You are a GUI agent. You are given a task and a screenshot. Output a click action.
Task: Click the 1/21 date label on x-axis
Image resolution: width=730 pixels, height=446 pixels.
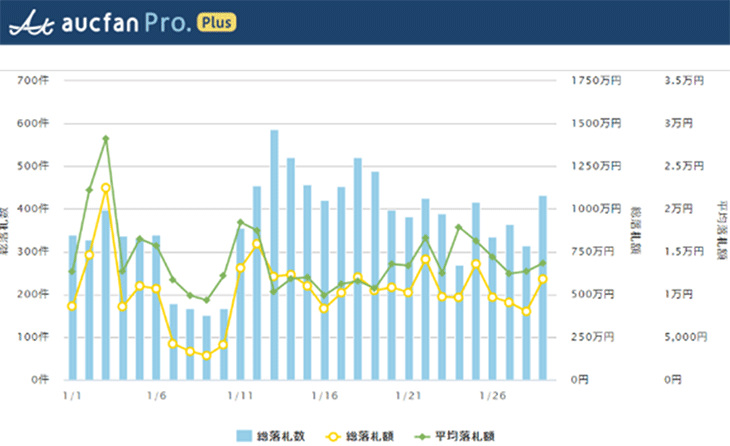click(408, 396)
